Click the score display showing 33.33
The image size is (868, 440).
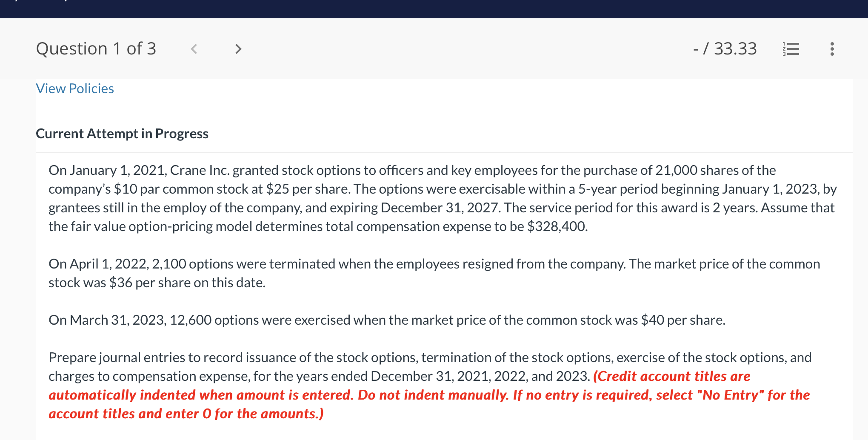pos(725,49)
